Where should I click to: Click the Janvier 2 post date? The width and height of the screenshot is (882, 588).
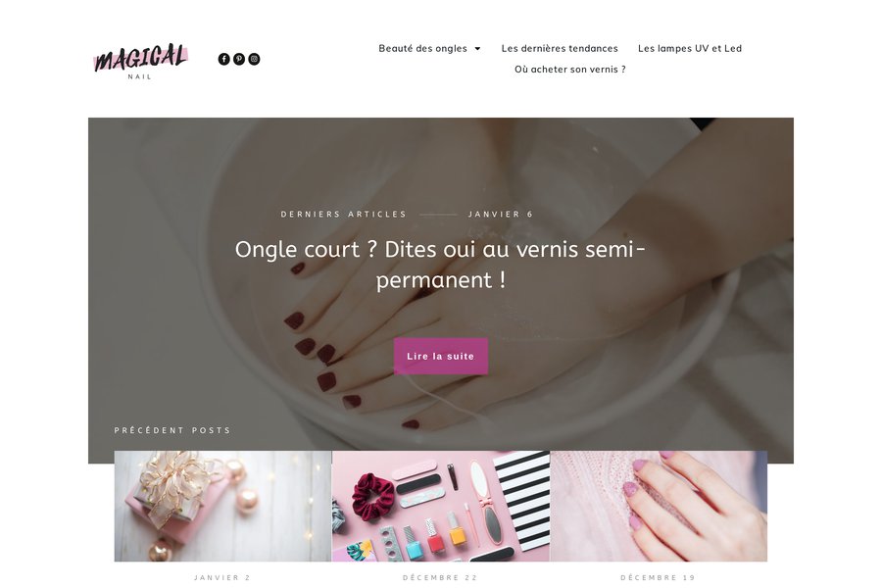[222, 577]
